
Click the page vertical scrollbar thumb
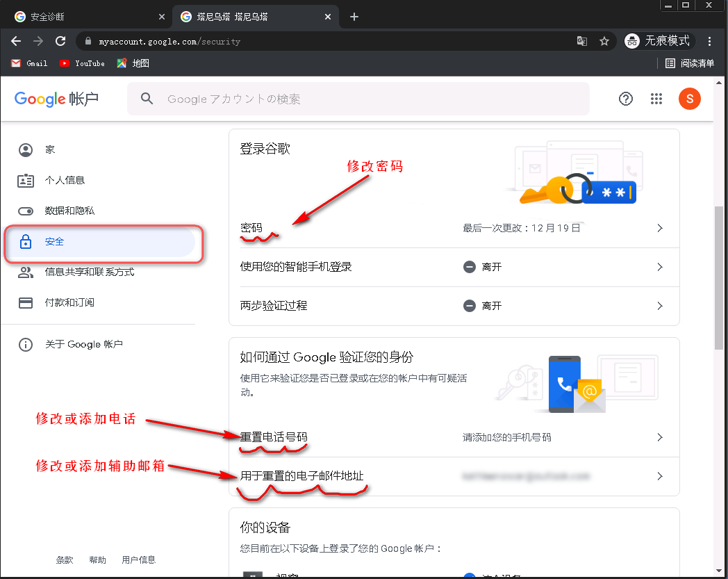719,277
